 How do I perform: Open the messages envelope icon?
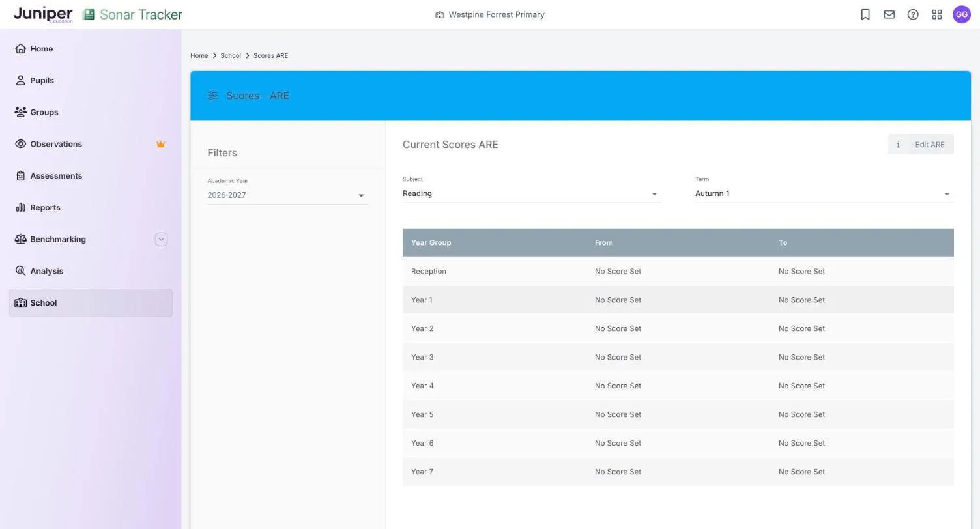889,14
